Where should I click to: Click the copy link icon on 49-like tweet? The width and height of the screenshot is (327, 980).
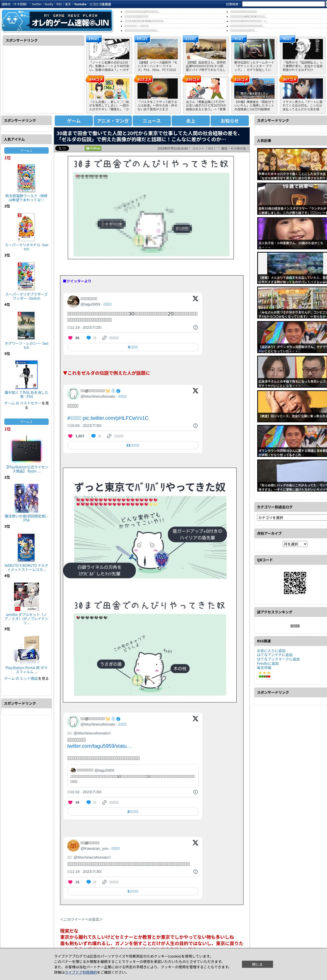pos(104,802)
